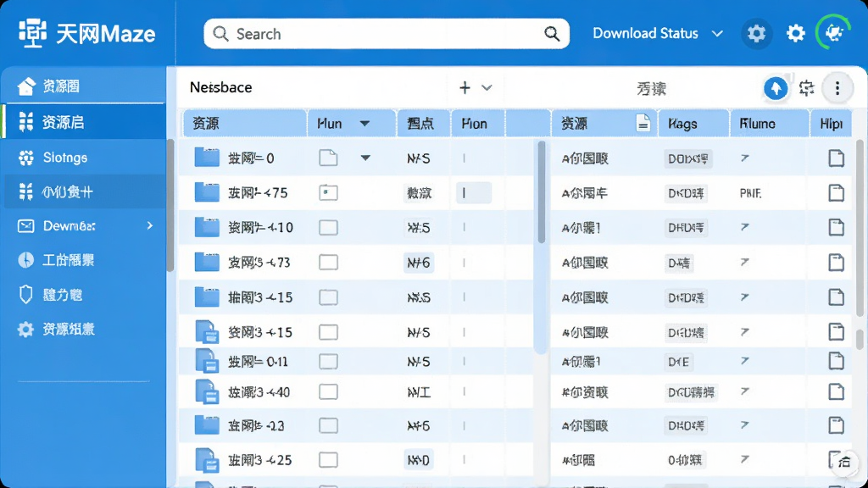This screenshot has width=868, height=488.
Task: Click the DłE tag in the right table
Action: (679, 362)
